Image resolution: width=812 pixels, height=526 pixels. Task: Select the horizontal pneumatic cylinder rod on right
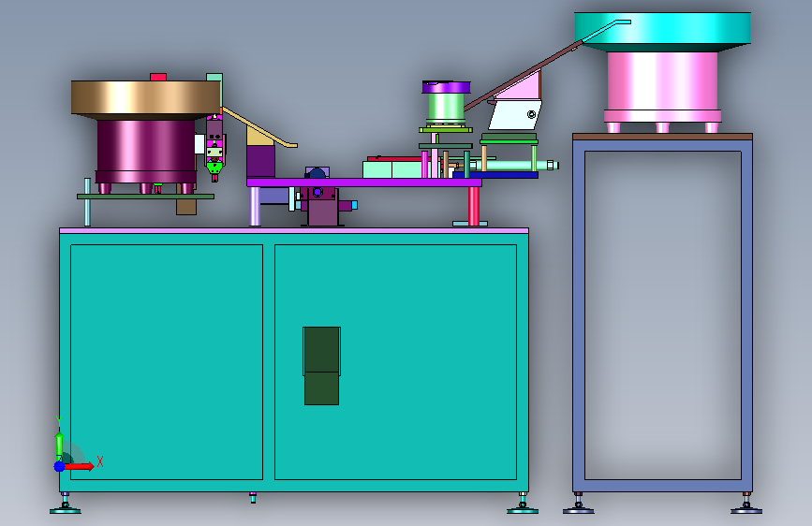click(x=512, y=166)
